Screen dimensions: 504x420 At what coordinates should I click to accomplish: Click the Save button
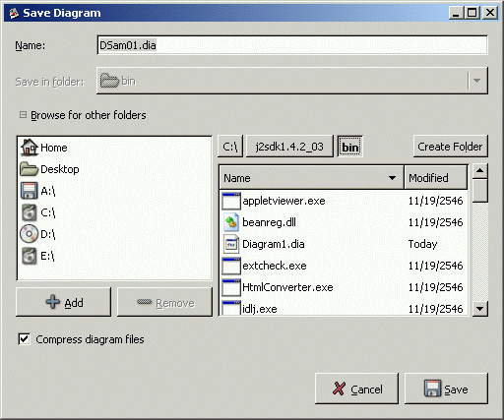446,389
